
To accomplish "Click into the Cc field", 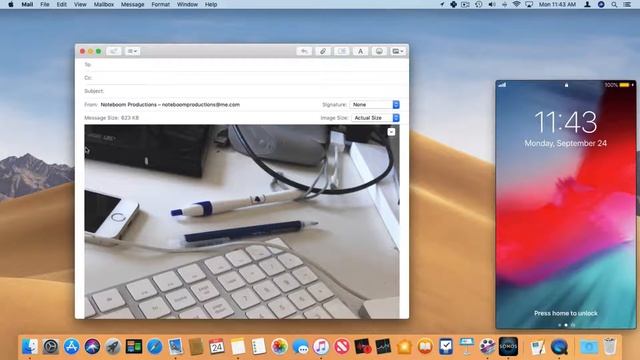I will [242, 78].
